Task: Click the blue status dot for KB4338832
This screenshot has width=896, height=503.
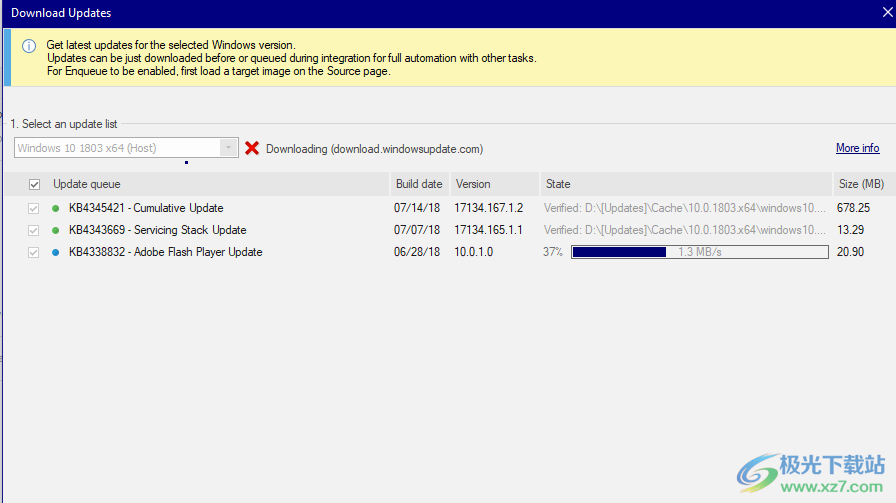Action: point(55,252)
